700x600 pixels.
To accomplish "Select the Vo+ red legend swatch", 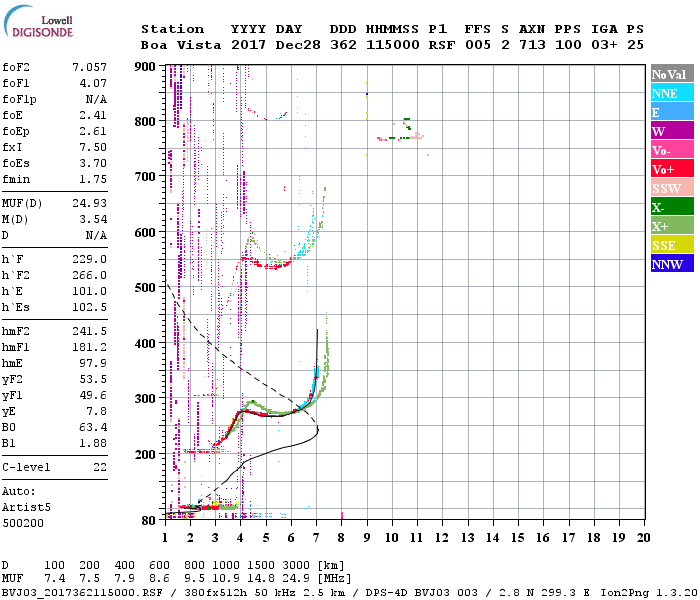I will click(672, 168).
